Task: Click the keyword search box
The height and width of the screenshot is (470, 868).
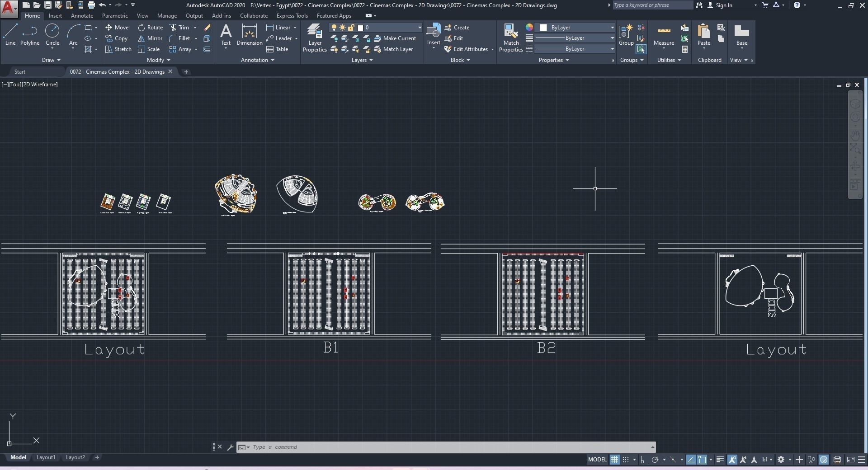Action: point(652,5)
